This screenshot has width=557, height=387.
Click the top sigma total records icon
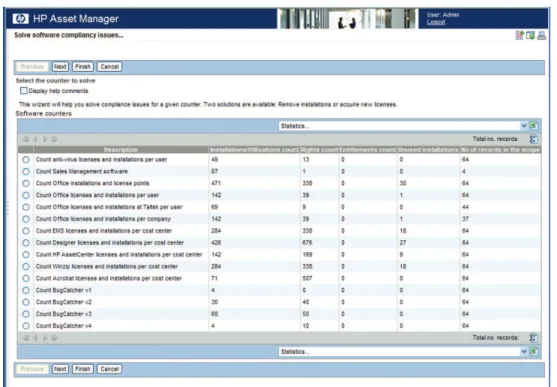533,139
